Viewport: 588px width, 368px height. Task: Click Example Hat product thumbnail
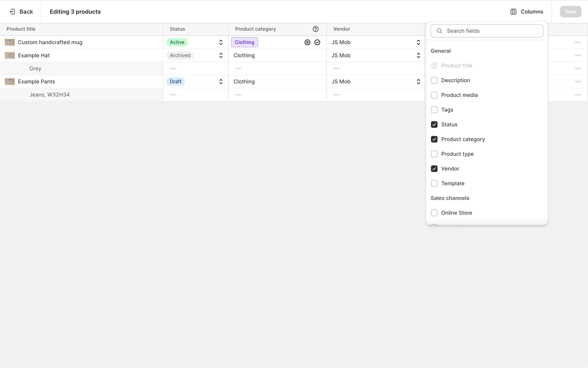point(10,56)
